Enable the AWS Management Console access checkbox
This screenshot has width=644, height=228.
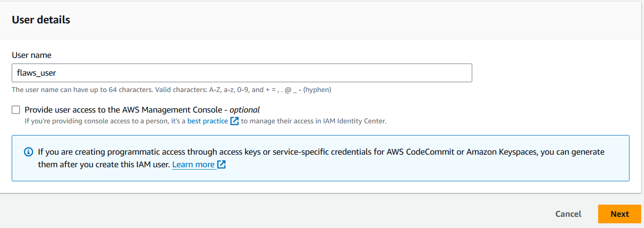(16, 110)
